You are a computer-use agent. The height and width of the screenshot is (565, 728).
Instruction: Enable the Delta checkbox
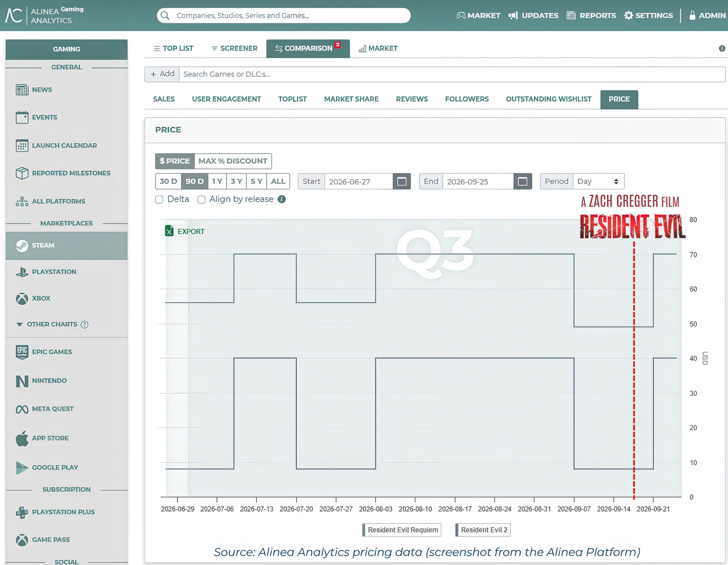tap(159, 199)
